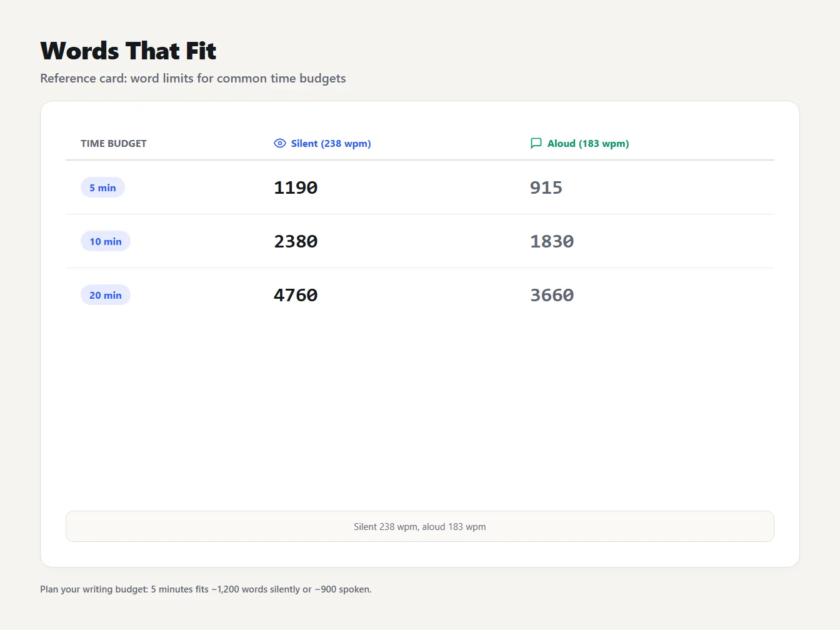Click the aloud value 3660
Screen dimensions: 840x630
[552, 295]
